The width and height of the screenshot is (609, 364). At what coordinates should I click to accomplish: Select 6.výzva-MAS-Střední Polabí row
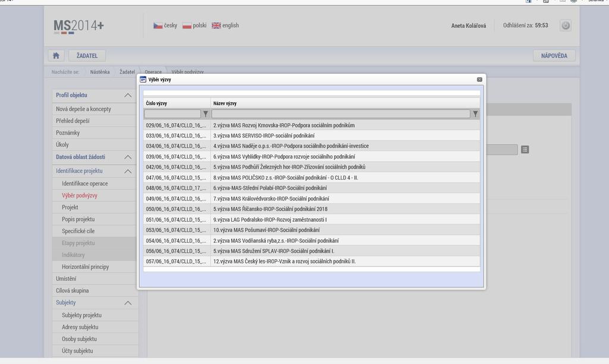[x=312, y=188]
